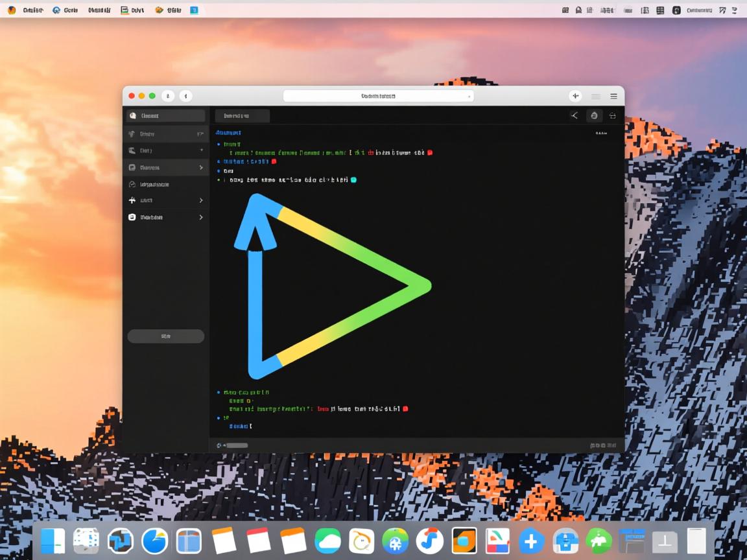Click the plus button in the window toolbar
Viewport: 747px width, 560px height.
point(575,96)
